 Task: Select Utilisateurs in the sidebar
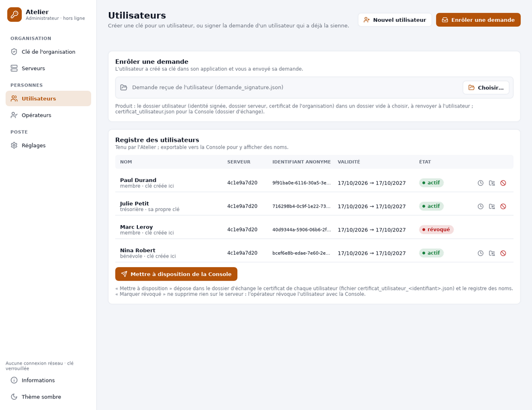(x=48, y=99)
